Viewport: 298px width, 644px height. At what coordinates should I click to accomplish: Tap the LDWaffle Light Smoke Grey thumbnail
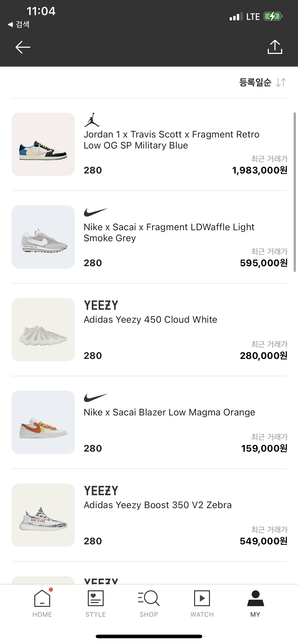[x=43, y=237]
